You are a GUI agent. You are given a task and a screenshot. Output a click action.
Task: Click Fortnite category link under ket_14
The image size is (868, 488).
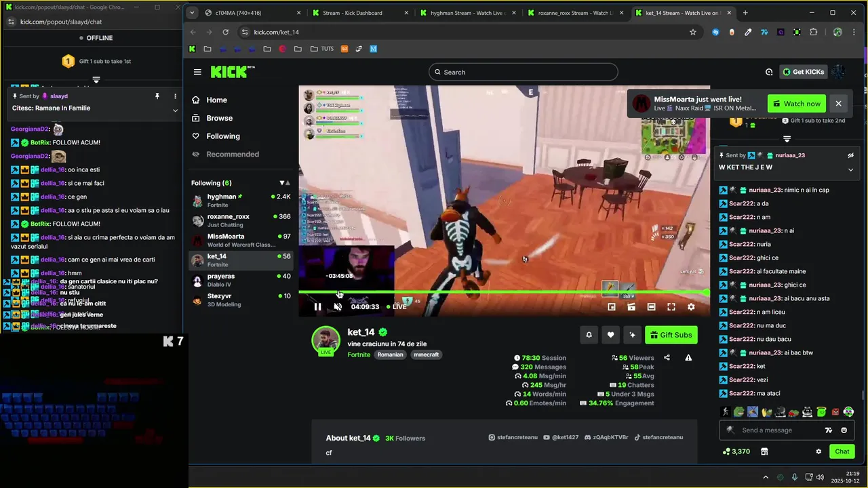click(x=359, y=354)
